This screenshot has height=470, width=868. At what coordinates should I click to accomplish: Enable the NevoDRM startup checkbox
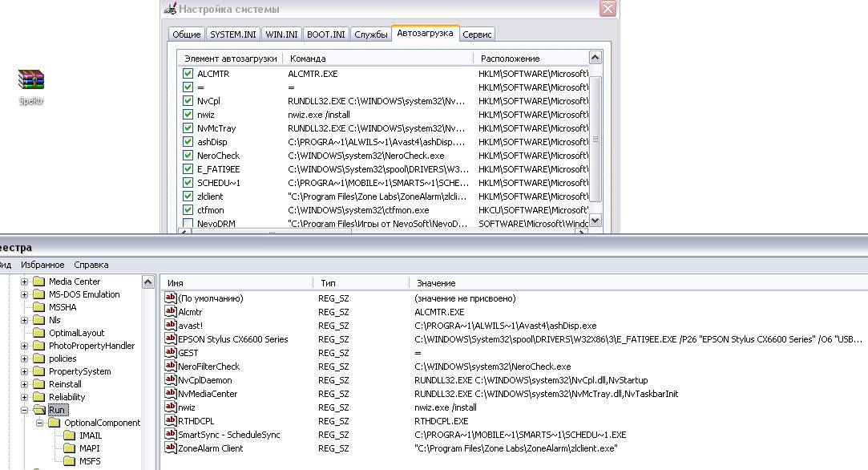[188, 224]
